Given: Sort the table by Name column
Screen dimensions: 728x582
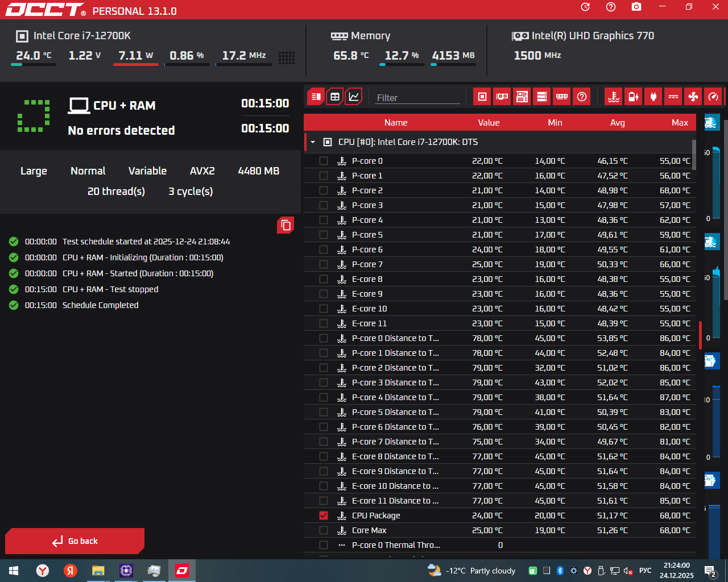Looking at the screenshot, I should (x=396, y=123).
